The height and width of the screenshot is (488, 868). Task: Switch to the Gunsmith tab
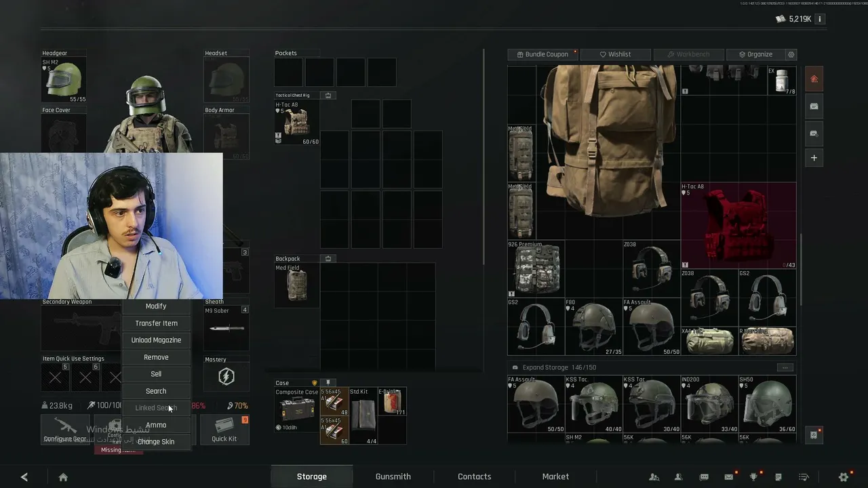(393, 476)
